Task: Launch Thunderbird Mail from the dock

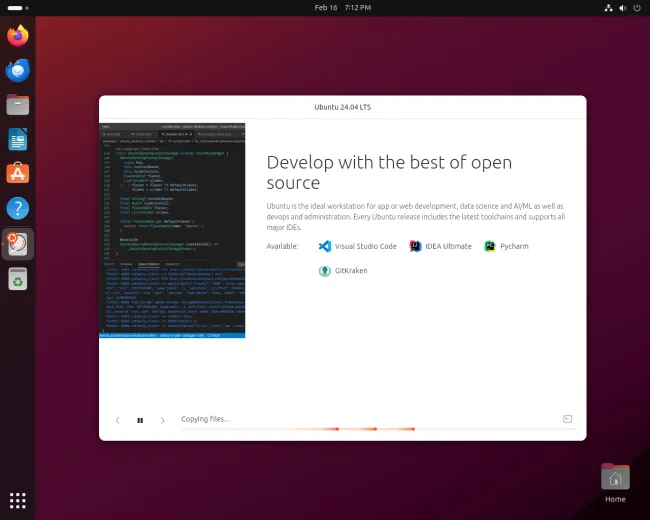Action: click(18, 70)
